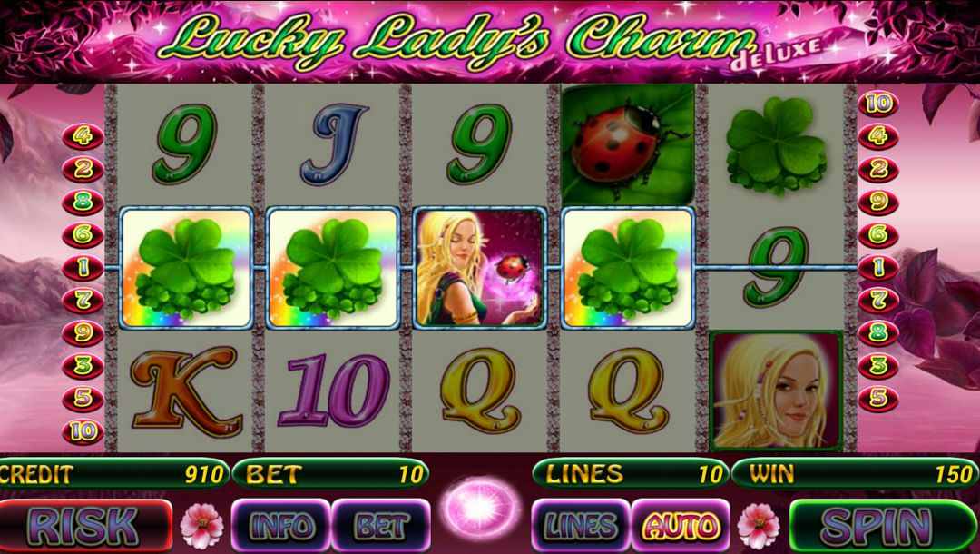Select payline 9 marker on right side
Viewport: 980px width, 554px height.
point(878,202)
